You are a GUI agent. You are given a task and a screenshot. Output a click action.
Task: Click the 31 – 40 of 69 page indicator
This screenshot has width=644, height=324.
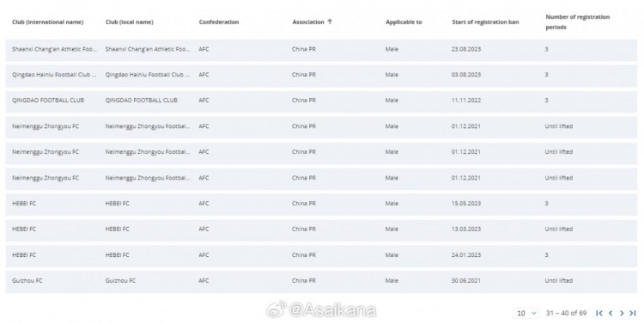point(566,314)
